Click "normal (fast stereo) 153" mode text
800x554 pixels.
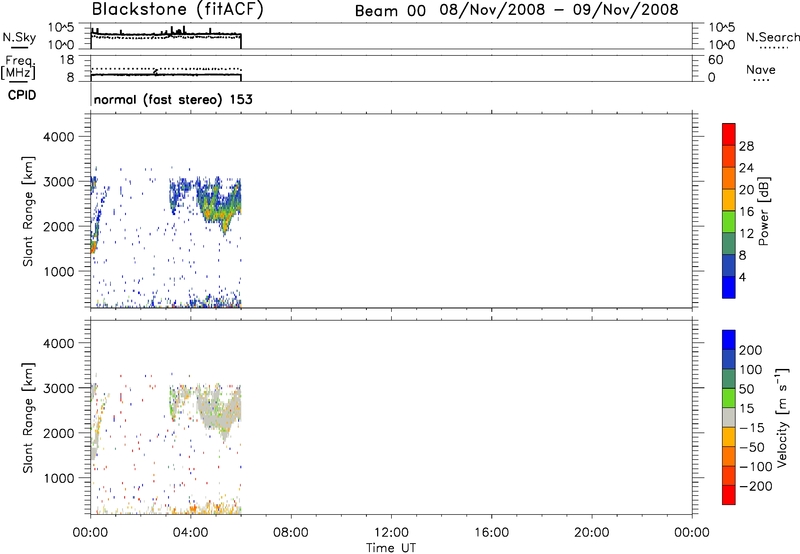pos(173,99)
